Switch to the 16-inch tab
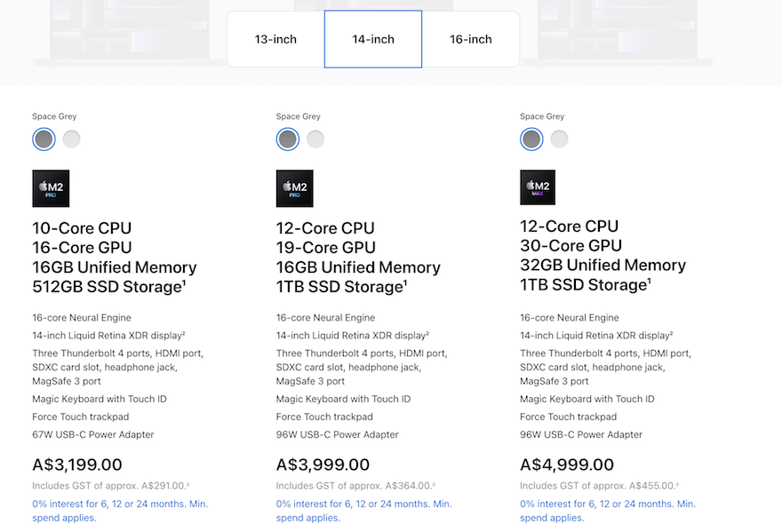 coord(470,39)
